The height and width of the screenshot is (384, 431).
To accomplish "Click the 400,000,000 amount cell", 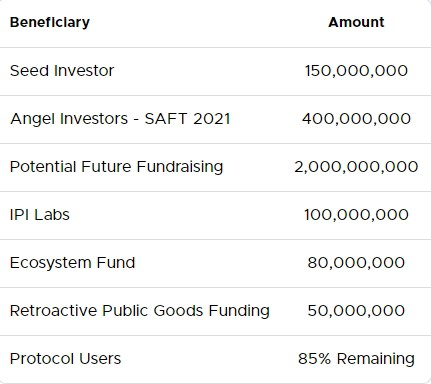I will tap(356, 119).
